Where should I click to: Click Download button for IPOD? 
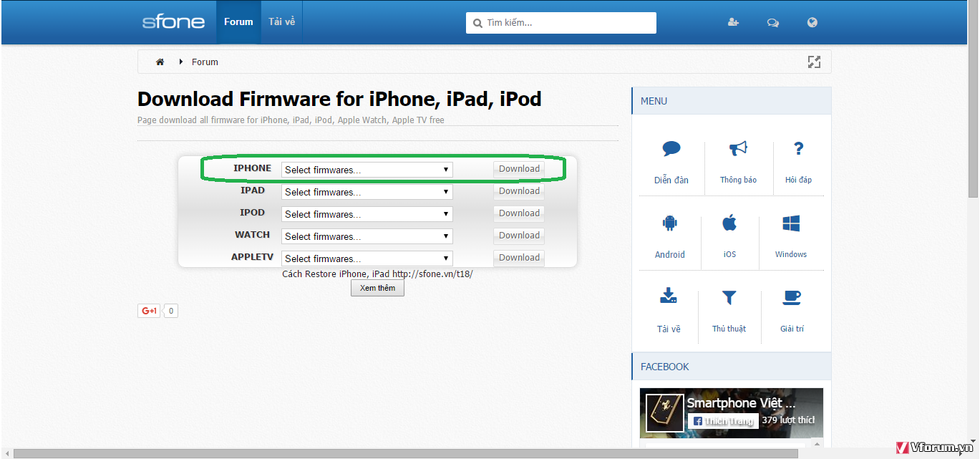[x=519, y=213]
